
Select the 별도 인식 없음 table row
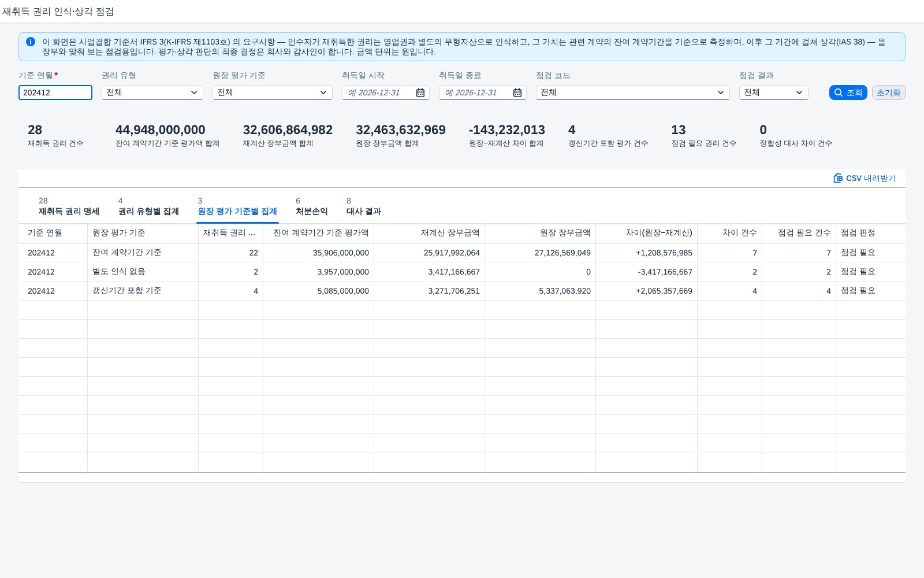[x=462, y=272]
